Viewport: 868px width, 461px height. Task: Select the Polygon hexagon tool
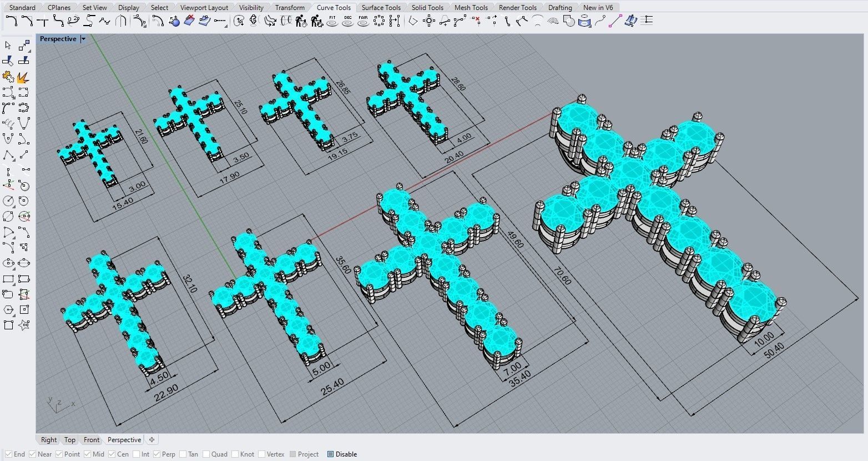tap(8, 309)
